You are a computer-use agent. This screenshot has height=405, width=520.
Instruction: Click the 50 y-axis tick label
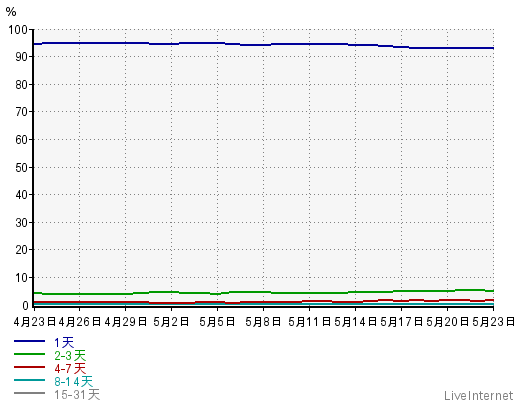pos(22,167)
